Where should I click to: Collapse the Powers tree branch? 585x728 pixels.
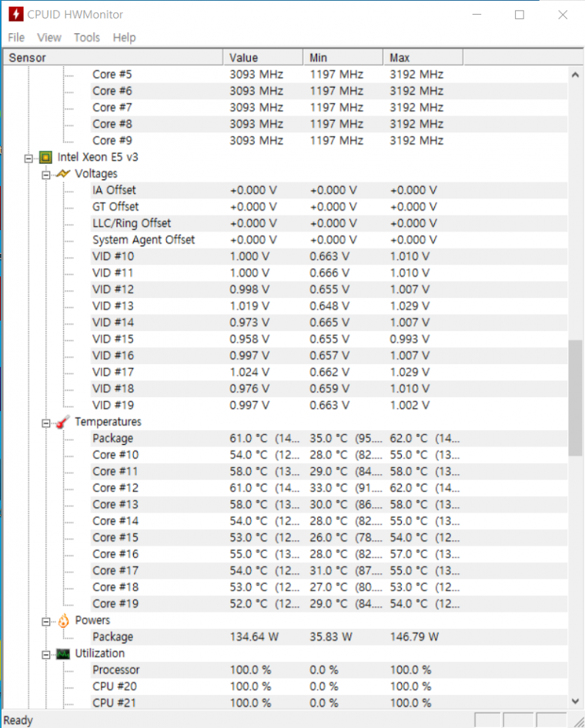(x=46, y=622)
